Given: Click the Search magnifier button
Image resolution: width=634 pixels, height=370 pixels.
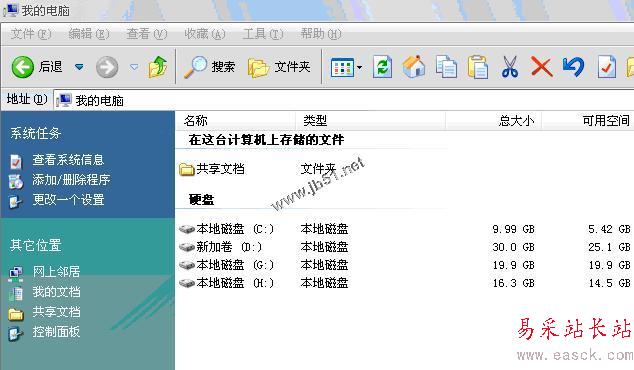Looking at the screenshot, I should pos(209,67).
